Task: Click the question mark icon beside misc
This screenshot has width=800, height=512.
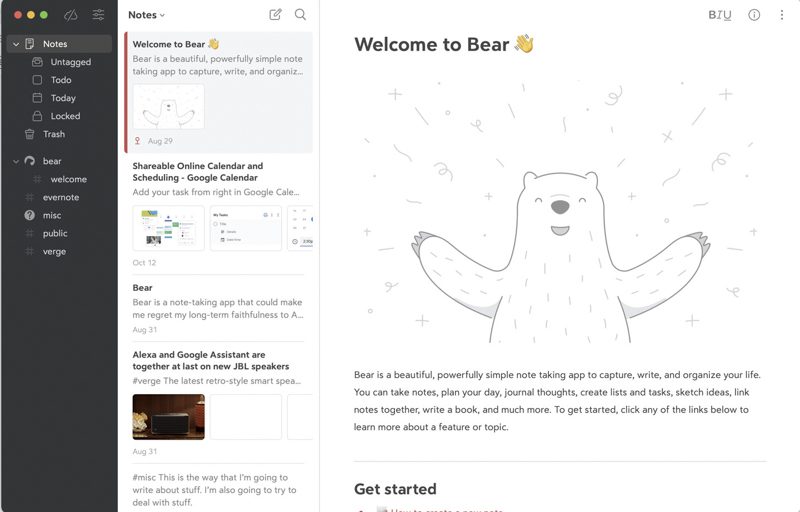Action: coord(30,215)
